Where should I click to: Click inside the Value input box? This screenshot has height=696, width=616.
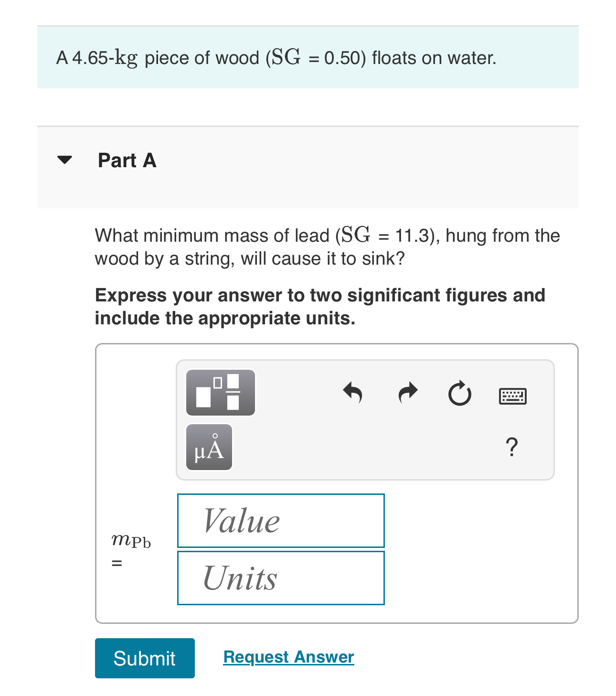[x=281, y=520]
